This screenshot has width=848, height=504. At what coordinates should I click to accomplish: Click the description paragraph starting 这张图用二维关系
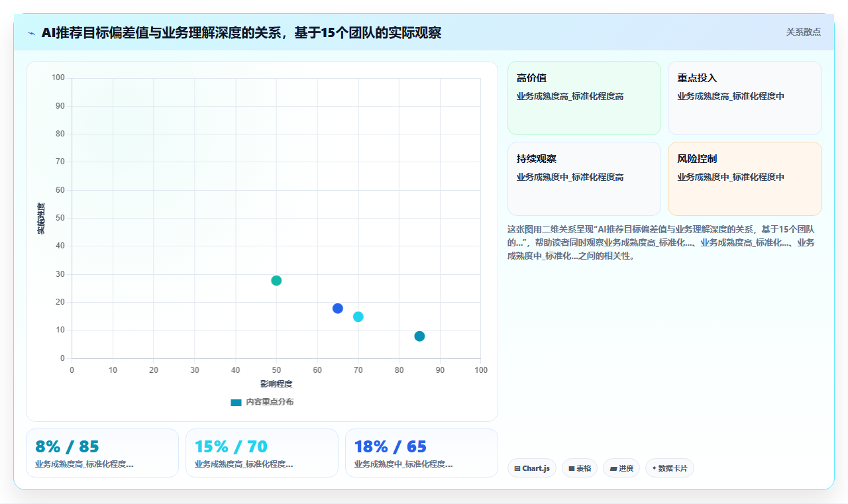coord(661,242)
